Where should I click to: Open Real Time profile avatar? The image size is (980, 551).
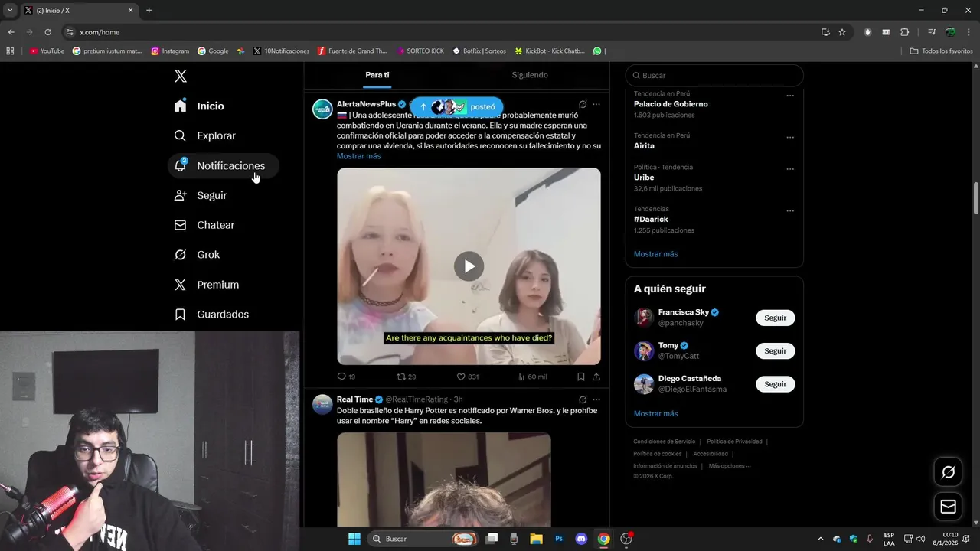pyautogui.click(x=322, y=404)
